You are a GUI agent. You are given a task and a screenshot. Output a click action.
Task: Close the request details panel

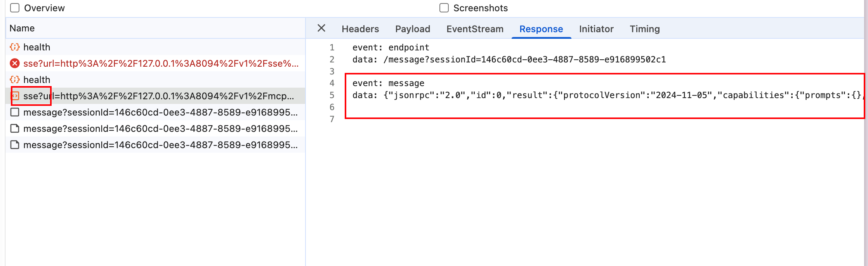(x=321, y=28)
